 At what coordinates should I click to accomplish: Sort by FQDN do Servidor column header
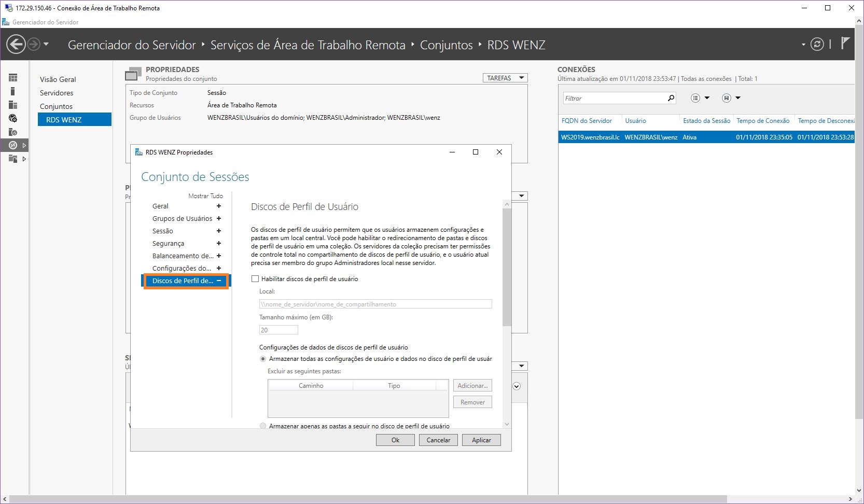[587, 120]
